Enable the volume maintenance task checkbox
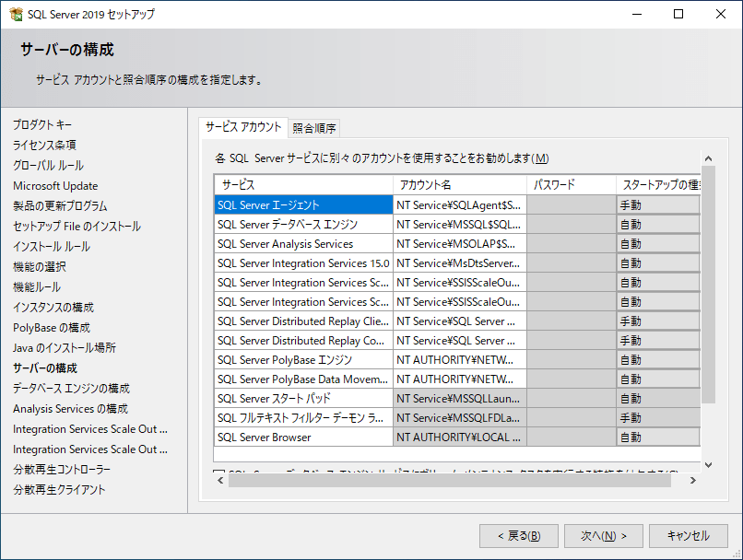Image resolution: width=743 pixels, height=560 pixels. (x=218, y=471)
